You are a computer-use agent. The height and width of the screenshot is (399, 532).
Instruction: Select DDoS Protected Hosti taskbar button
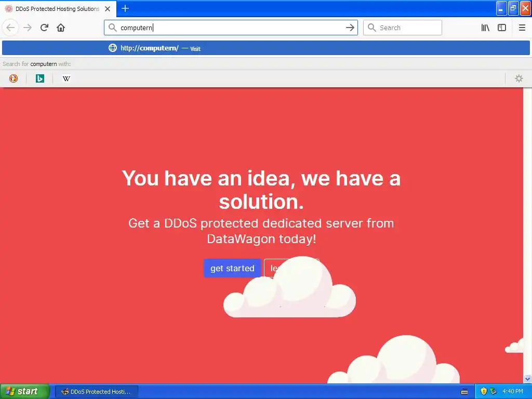(x=96, y=392)
